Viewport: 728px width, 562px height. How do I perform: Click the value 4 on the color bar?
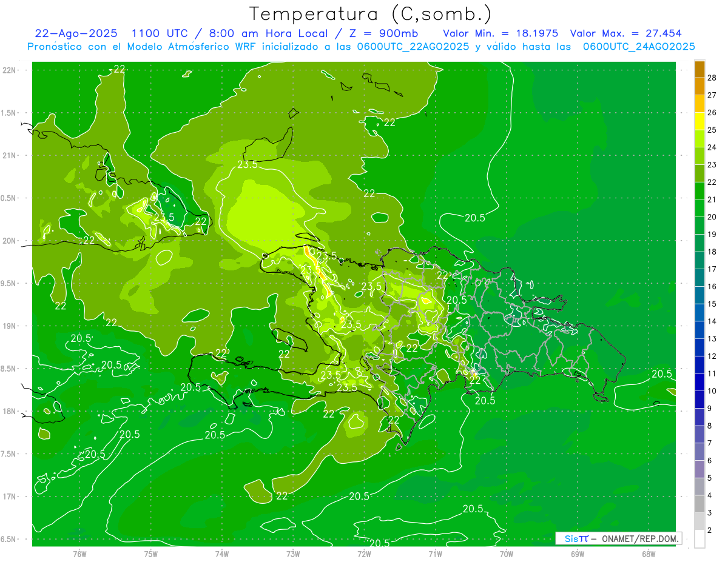click(x=710, y=495)
